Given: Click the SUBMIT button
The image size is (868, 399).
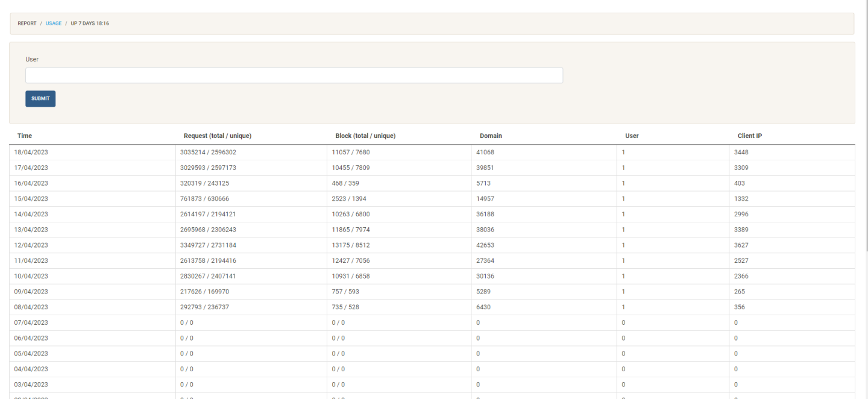Looking at the screenshot, I should (x=40, y=99).
